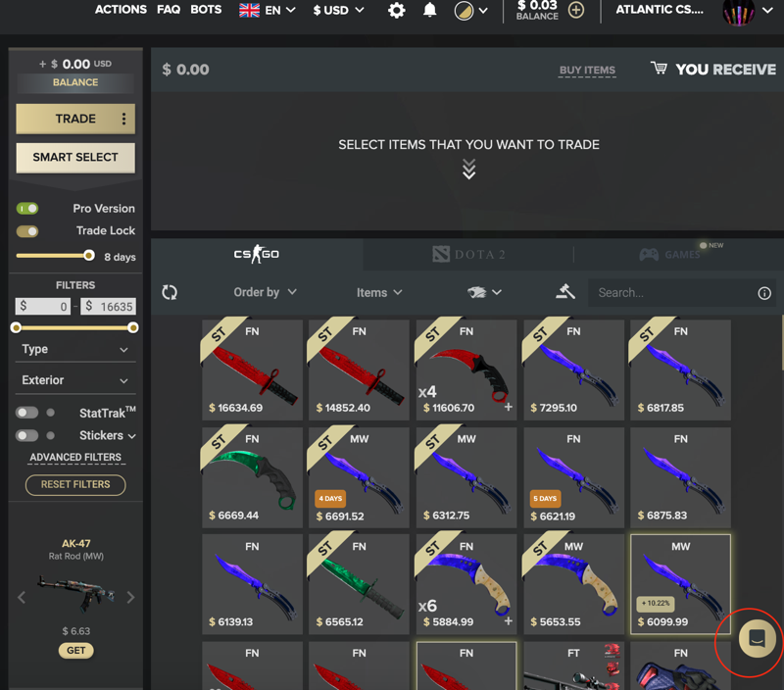Select the $6099.99 MW butterfly knife
The width and height of the screenshot is (784, 690).
(680, 584)
